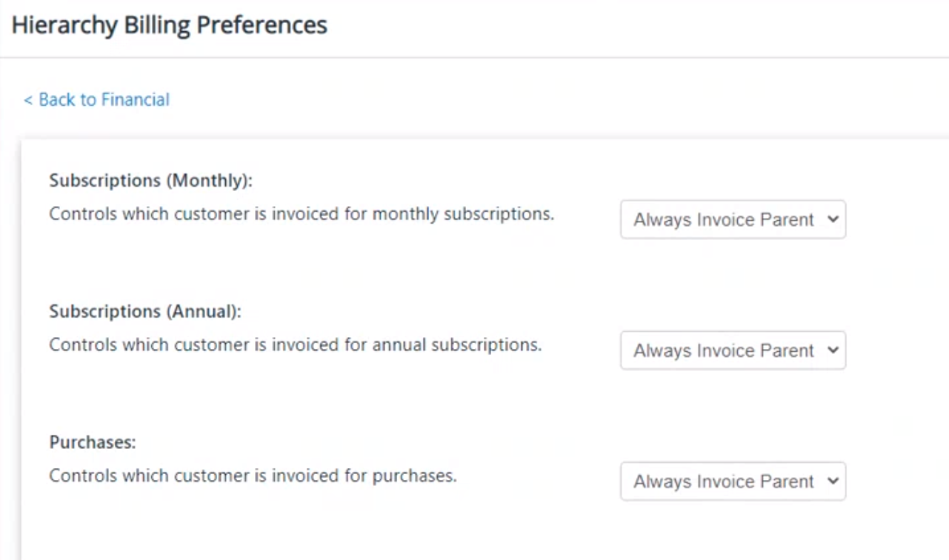Open the monthly subscriptions invoice dropdown
The height and width of the screenshot is (560, 949).
pyautogui.click(x=733, y=220)
